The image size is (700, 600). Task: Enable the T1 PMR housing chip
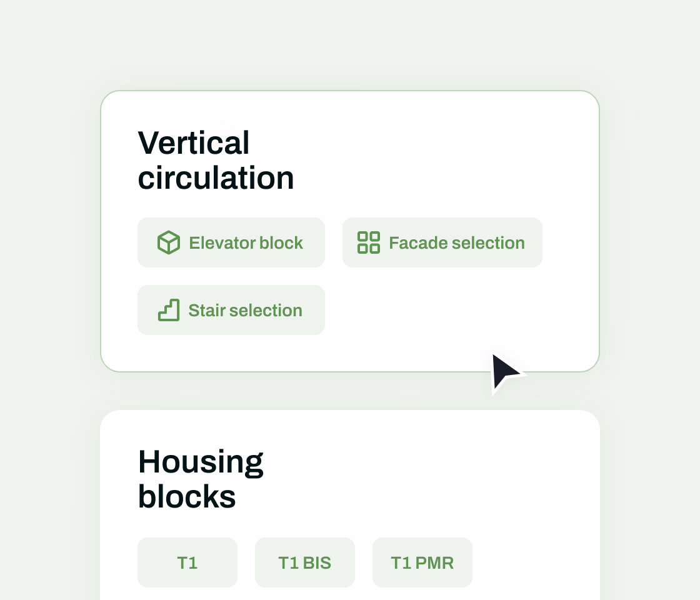pyautogui.click(x=422, y=562)
